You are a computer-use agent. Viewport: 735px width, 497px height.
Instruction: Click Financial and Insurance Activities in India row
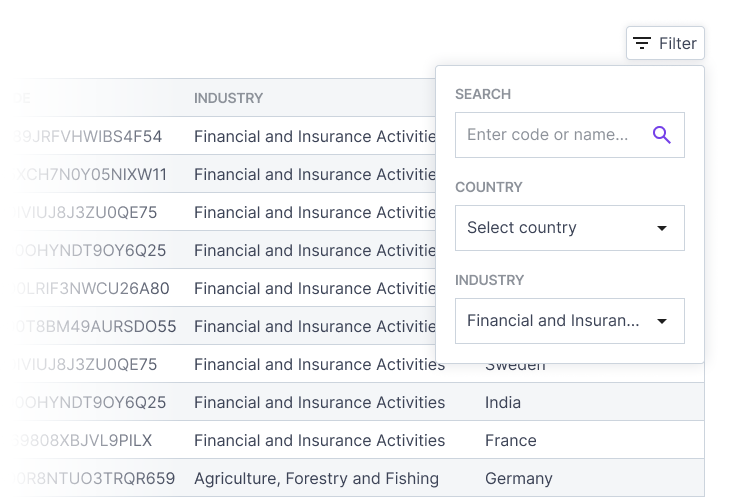coord(320,402)
